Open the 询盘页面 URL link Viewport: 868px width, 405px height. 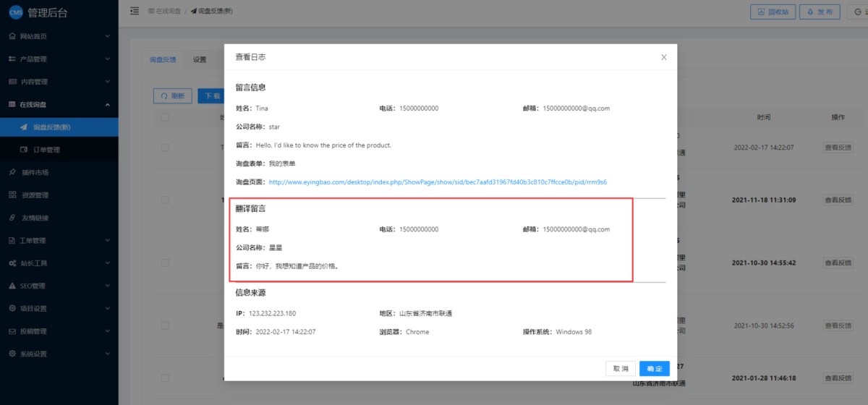pos(437,182)
